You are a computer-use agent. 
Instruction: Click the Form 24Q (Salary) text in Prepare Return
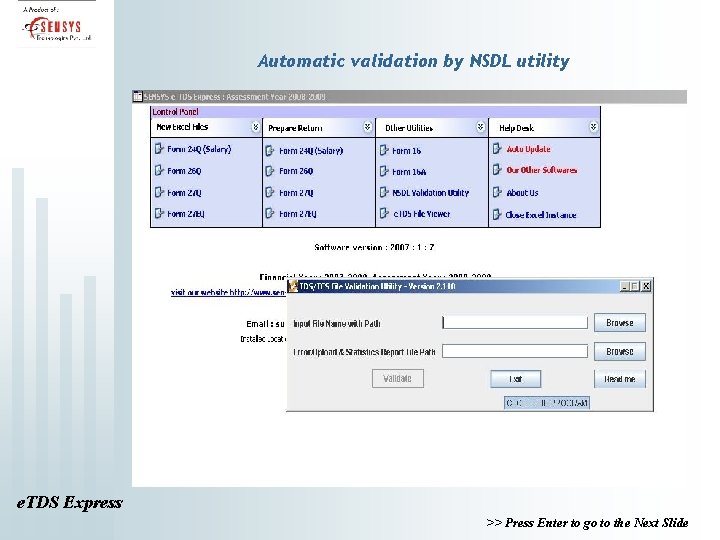311,151
